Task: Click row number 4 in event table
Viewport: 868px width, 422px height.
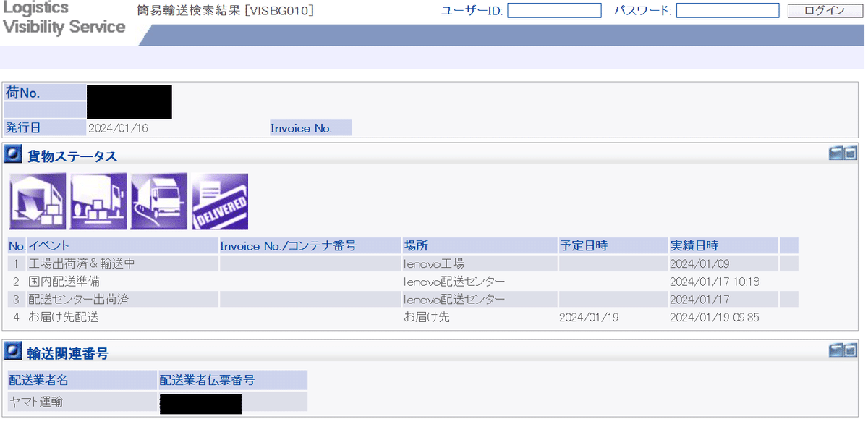Action: pos(15,317)
